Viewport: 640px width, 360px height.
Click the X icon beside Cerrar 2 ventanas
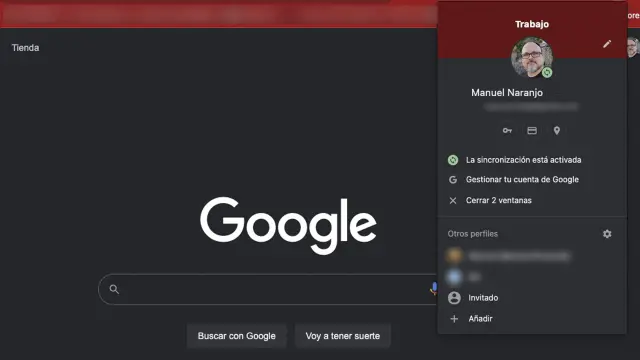[453, 200]
